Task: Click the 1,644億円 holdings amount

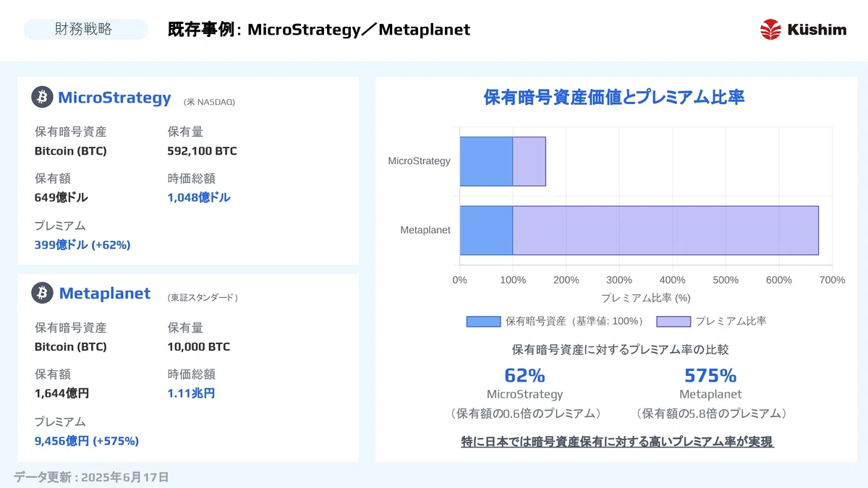Action: point(62,393)
